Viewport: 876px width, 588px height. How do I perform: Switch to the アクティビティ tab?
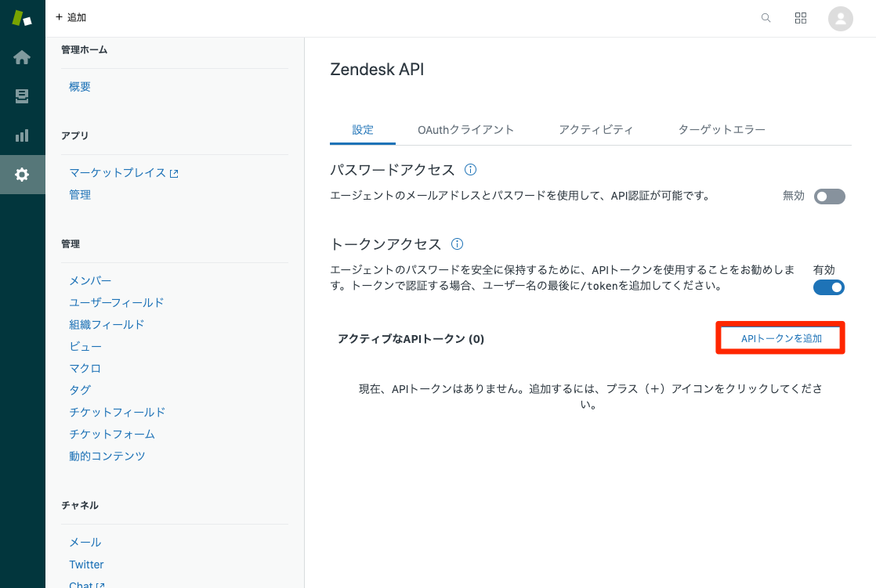pyautogui.click(x=595, y=129)
